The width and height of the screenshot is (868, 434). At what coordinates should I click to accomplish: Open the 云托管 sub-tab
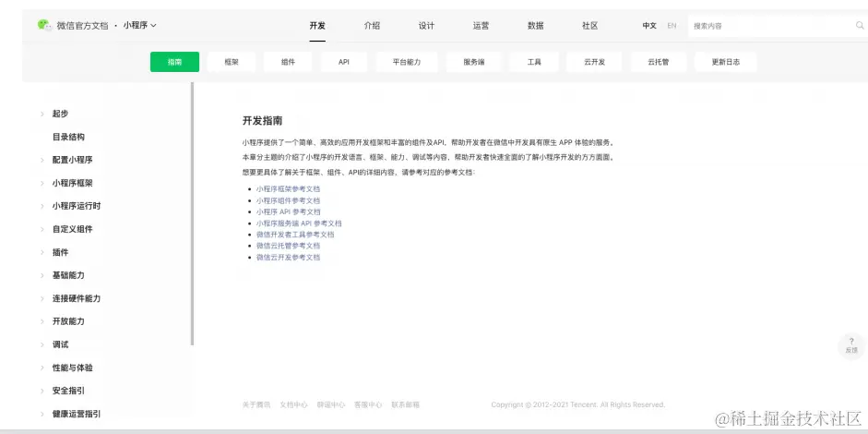[659, 62]
